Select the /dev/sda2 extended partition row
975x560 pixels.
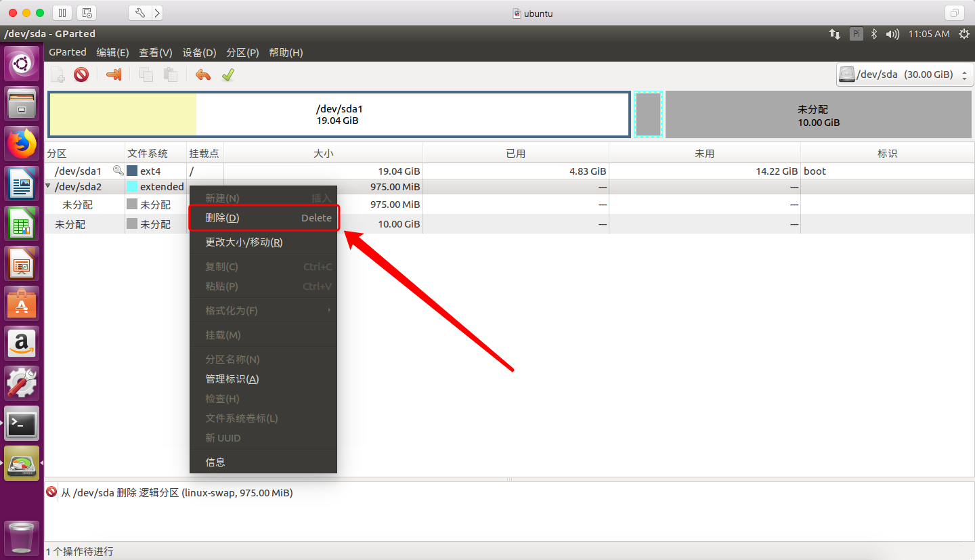pyautogui.click(x=509, y=187)
